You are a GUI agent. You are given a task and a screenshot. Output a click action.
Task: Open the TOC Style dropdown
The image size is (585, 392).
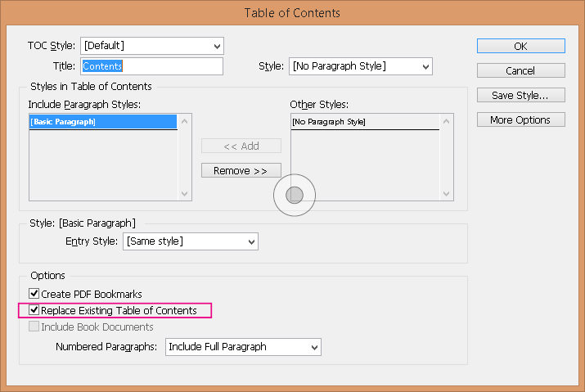[x=152, y=46]
